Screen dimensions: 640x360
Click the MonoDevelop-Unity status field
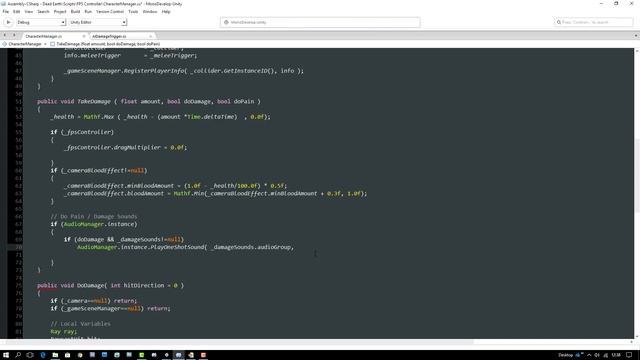click(320, 22)
